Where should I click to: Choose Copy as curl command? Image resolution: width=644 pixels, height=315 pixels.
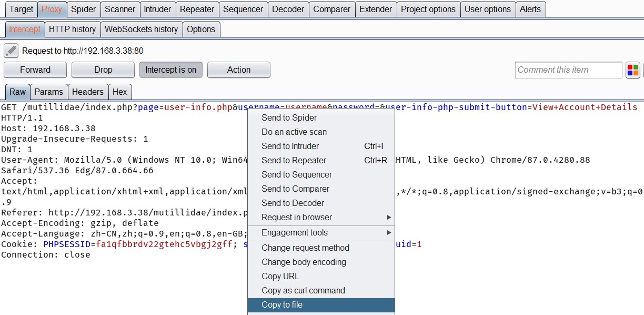click(x=321, y=290)
